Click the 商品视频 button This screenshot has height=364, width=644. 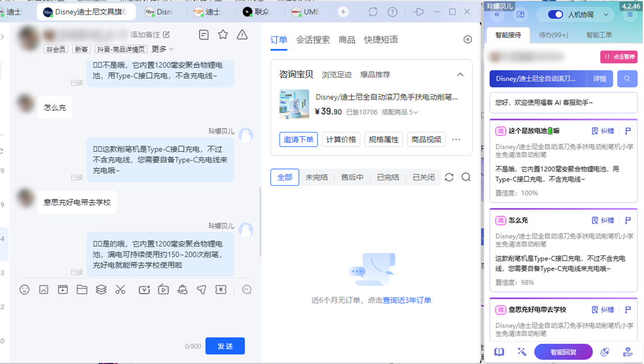[426, 140]
